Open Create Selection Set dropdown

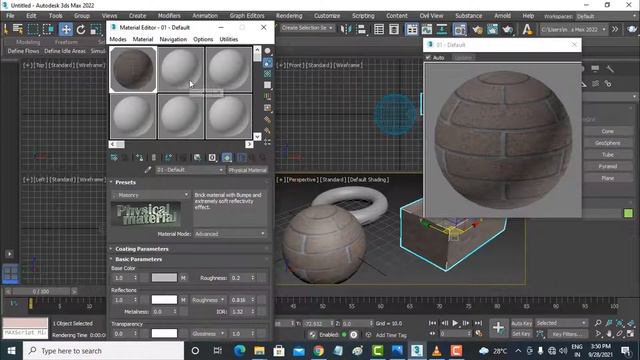(307, 28)
